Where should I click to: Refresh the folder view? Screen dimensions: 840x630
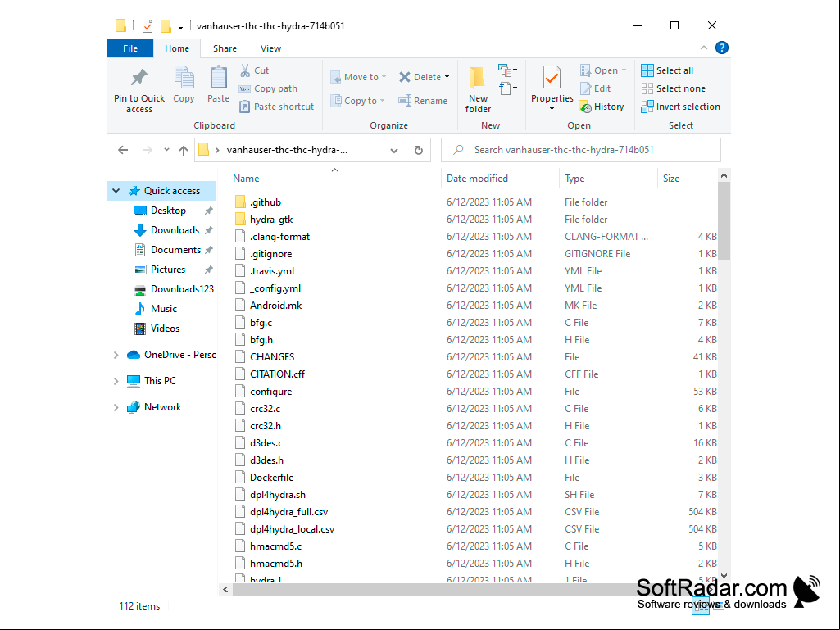419,150
